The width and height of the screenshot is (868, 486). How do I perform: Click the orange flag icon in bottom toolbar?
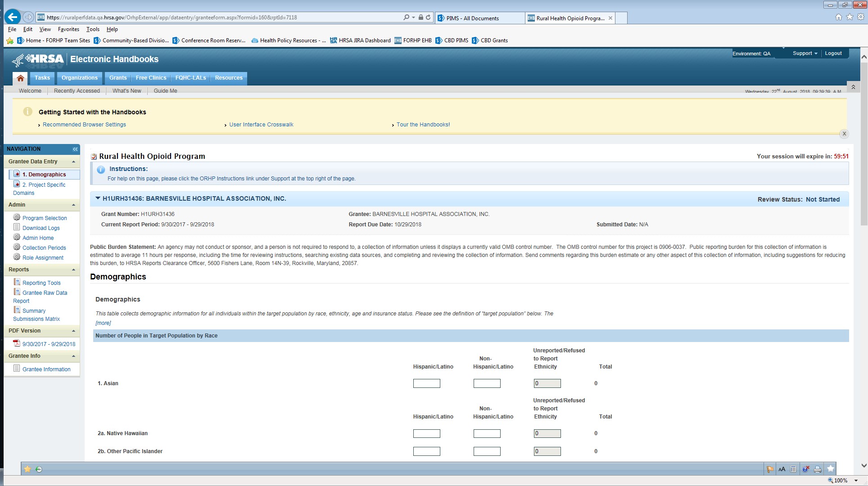click(770, 469)
